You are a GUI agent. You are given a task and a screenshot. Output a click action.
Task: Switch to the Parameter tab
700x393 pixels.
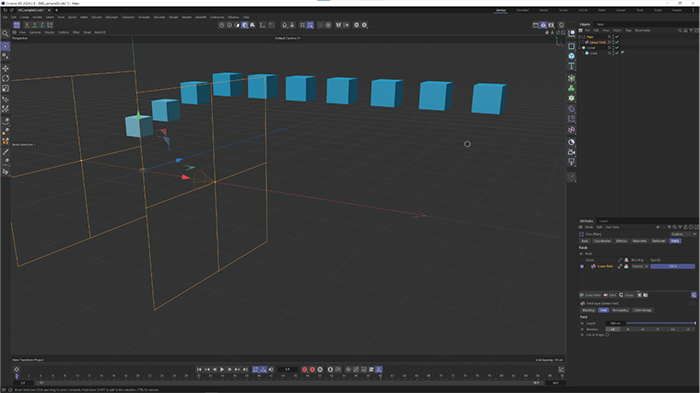[x=639, y=241]
